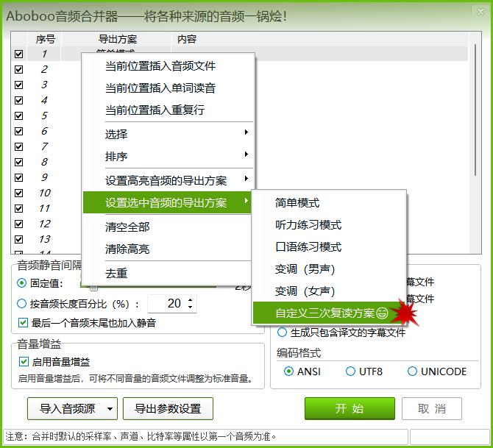Click the green 开始 button
The height and width of the screenshot is (448, 493).
click(x=350, y=409)
